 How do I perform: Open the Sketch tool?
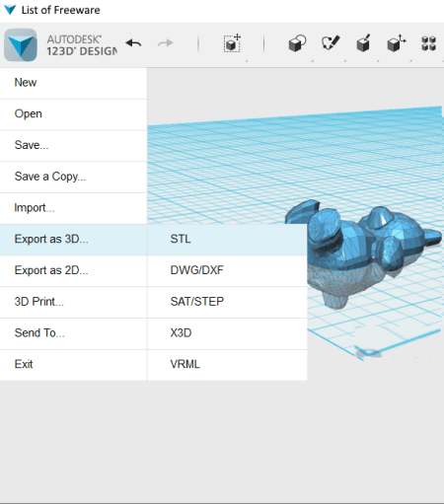(x=331, y=43)
